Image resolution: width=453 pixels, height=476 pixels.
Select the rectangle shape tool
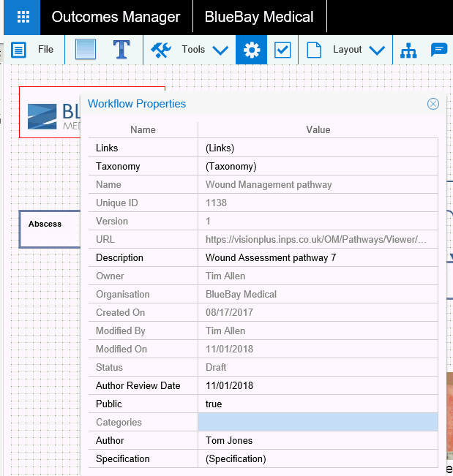click(x=86, y=50)
